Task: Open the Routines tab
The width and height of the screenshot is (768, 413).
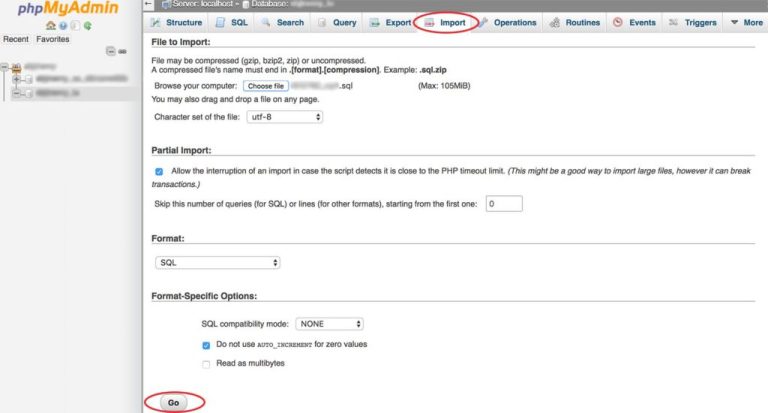Action: (575, 22)
